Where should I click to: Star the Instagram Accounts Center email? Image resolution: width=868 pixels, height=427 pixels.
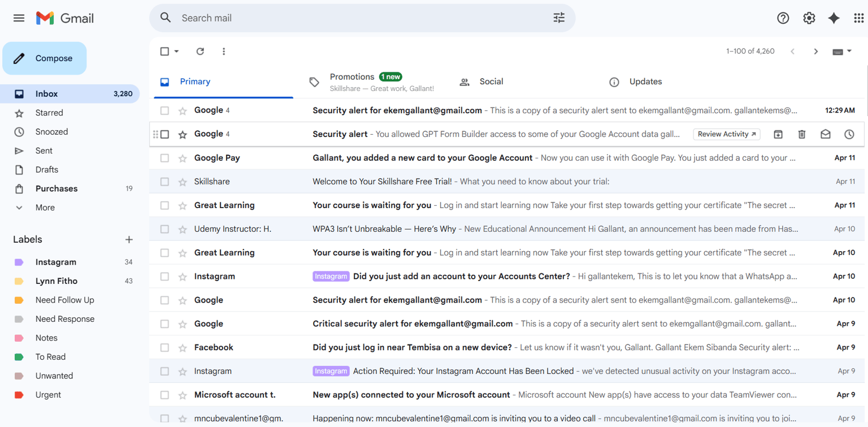point(183,277)
